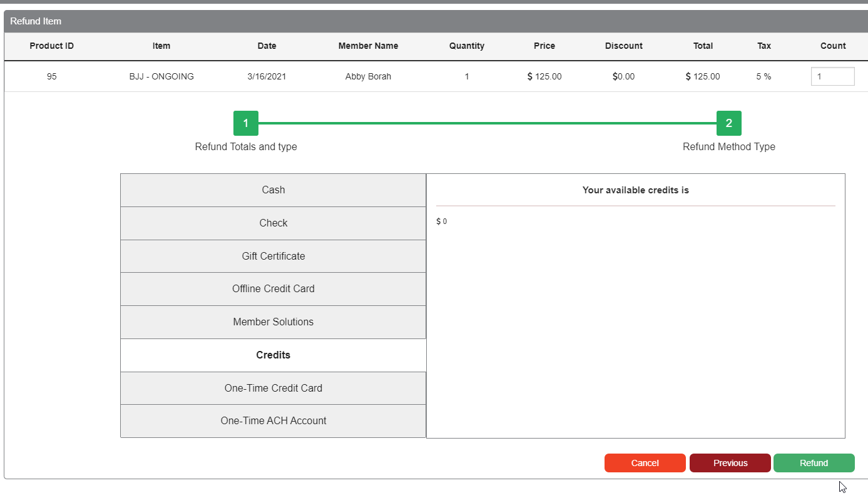Switch to Member Solutions method
Image resolution: width=868 pixels, height=503 pixels.
pyautogui.click(x=273, y=322)
